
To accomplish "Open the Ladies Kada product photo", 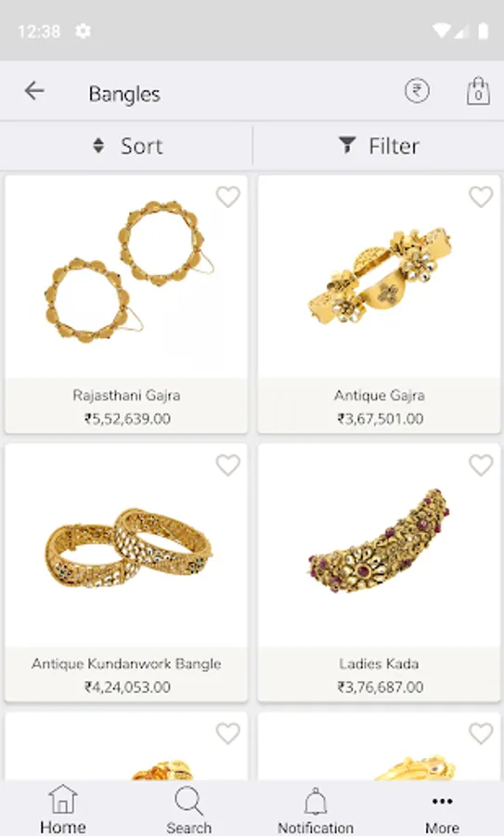I will click(380, 542).
